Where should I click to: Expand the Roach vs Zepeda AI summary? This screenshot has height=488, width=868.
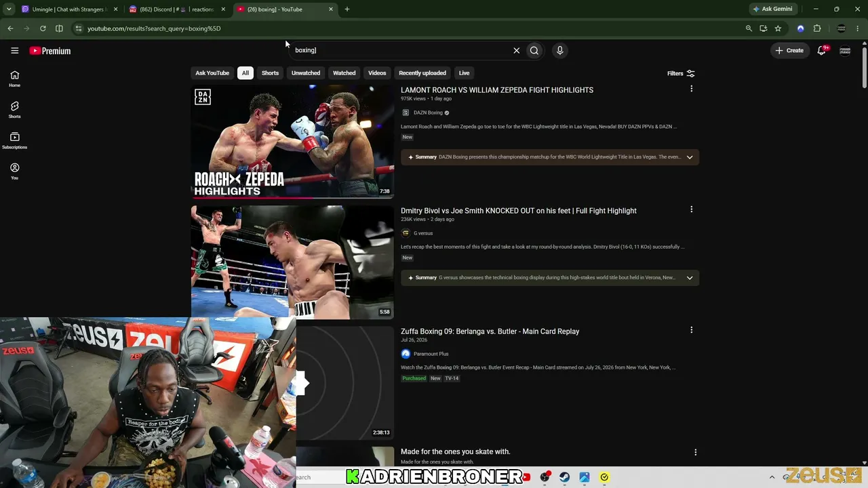690,157
